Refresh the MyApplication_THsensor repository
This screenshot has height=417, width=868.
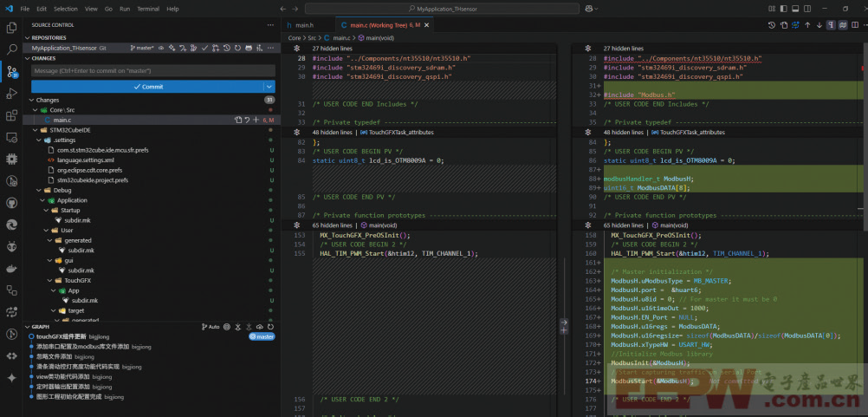237,49
